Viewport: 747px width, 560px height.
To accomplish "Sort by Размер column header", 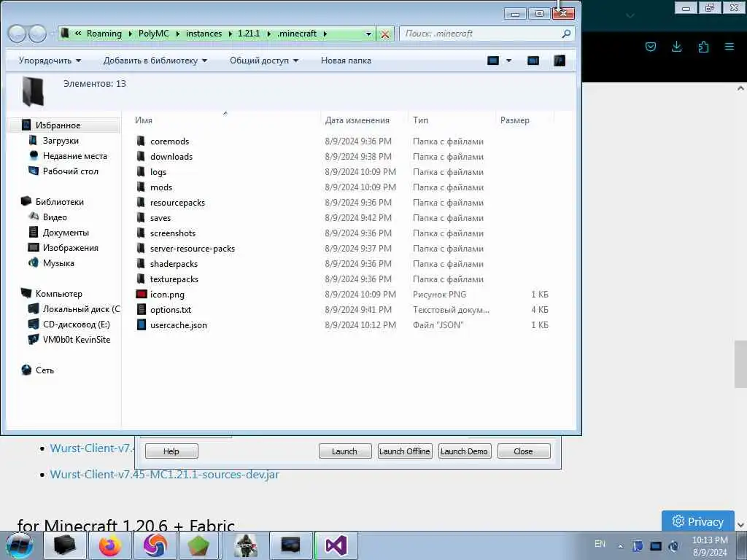I will (514, 120).
